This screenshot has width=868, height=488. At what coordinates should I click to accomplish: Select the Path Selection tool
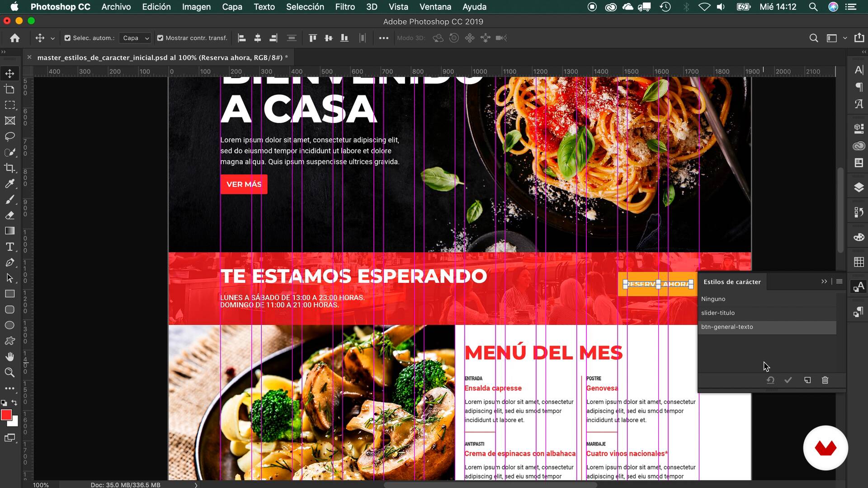[9, 278]
